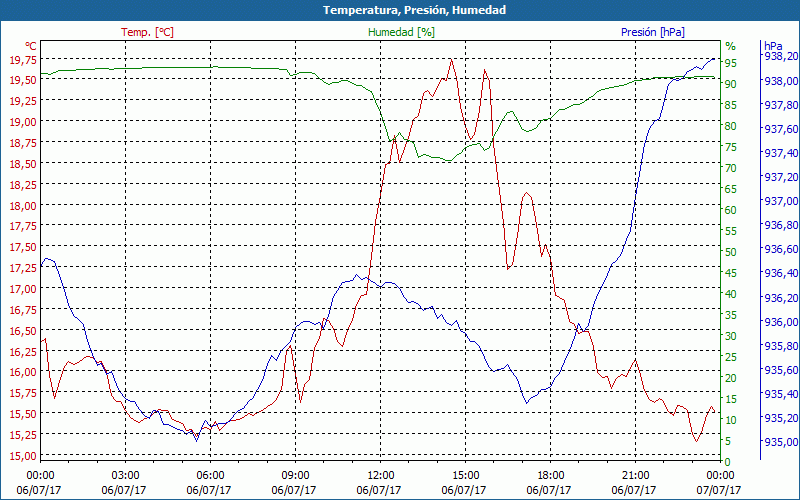Click temperature axis value '16,50'
This screenshot has height=500, width=800.
click(23, 330)
